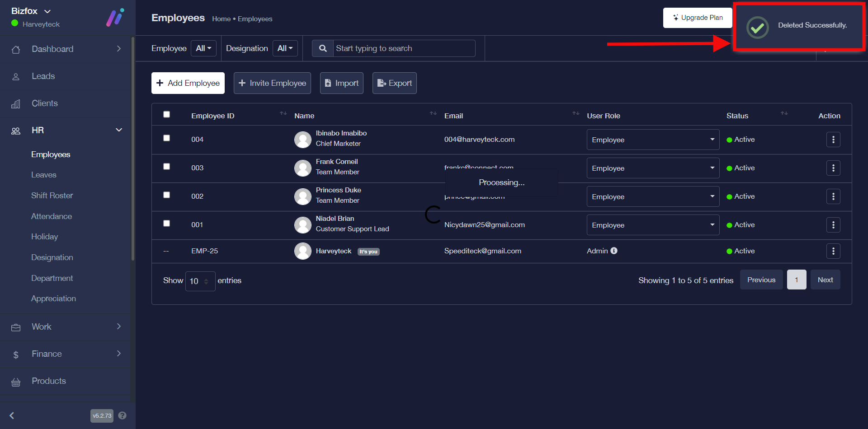Image resolution: width=868 pixels, height=429 pixels.
Task: Collapse sidebar with the left arrow icon
Action: (12, 415)
